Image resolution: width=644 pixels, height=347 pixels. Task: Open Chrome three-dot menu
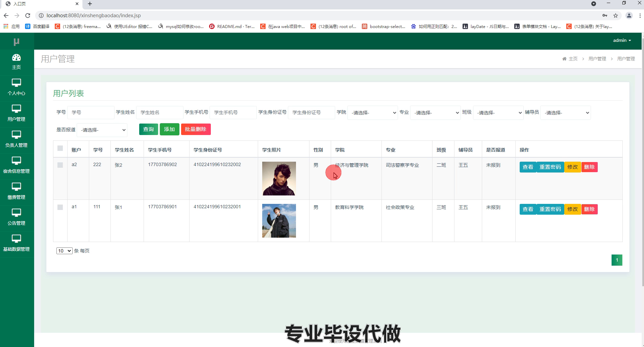pos(640,16)
